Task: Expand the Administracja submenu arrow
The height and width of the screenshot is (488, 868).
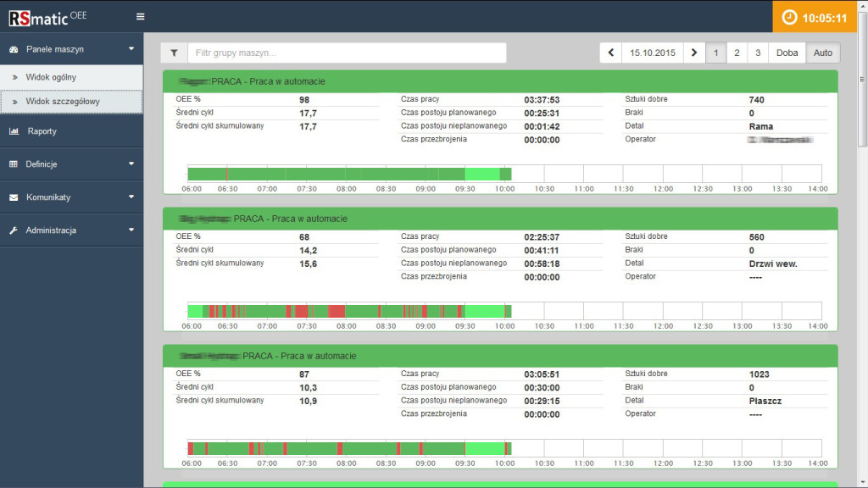Action: tap(131, 230)
